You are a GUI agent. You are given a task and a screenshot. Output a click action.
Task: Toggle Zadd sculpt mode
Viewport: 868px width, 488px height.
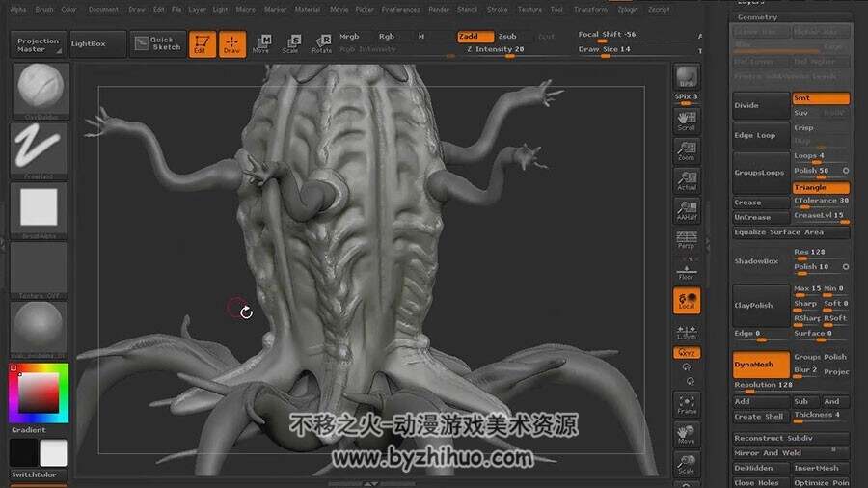click(475, 37)
